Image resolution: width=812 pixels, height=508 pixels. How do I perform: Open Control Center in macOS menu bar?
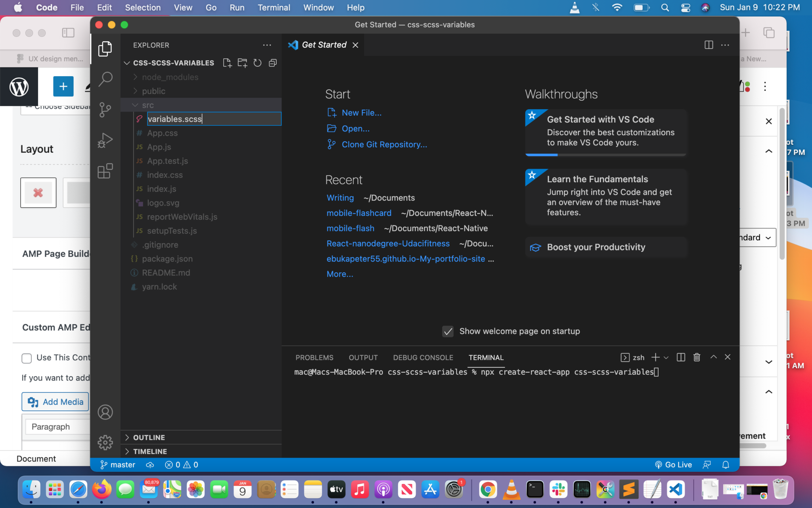point(686,8)
